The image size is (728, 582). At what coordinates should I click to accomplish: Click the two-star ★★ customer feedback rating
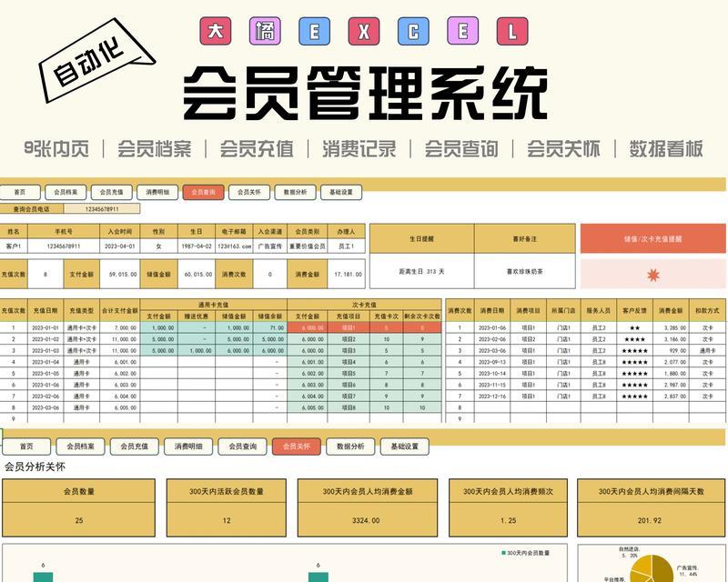[634, 327]
